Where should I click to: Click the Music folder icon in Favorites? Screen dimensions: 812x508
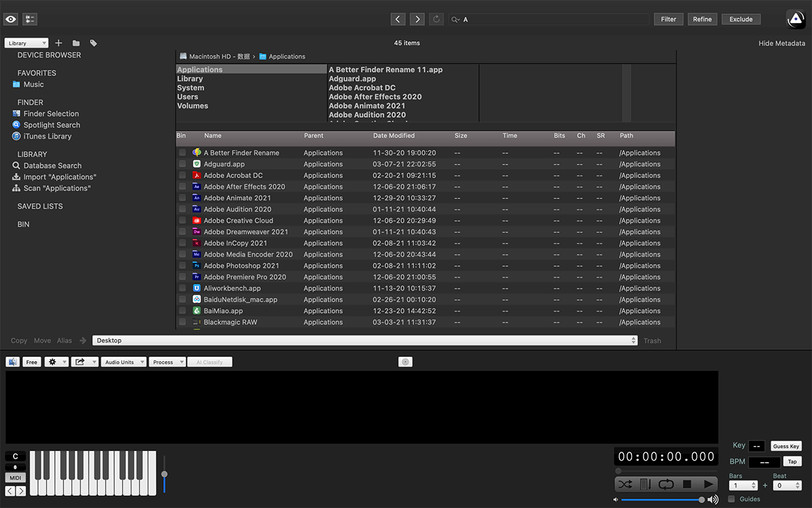(x=16, y=85)
